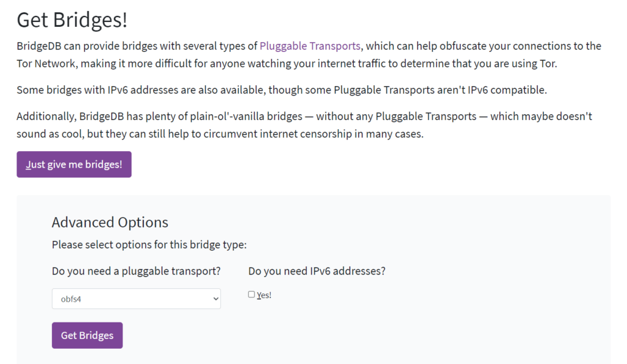Click the "Get Bridges!" page heading
This screenshot has height=364, width=627.
[x=72, y=20]
